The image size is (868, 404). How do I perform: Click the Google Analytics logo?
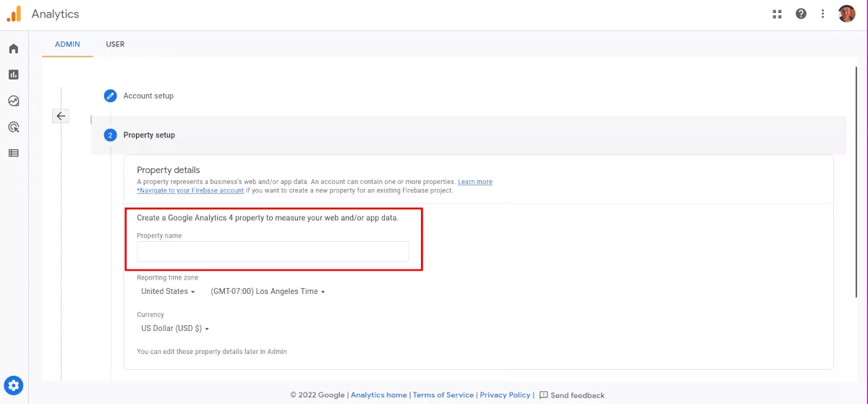(14, 14)
